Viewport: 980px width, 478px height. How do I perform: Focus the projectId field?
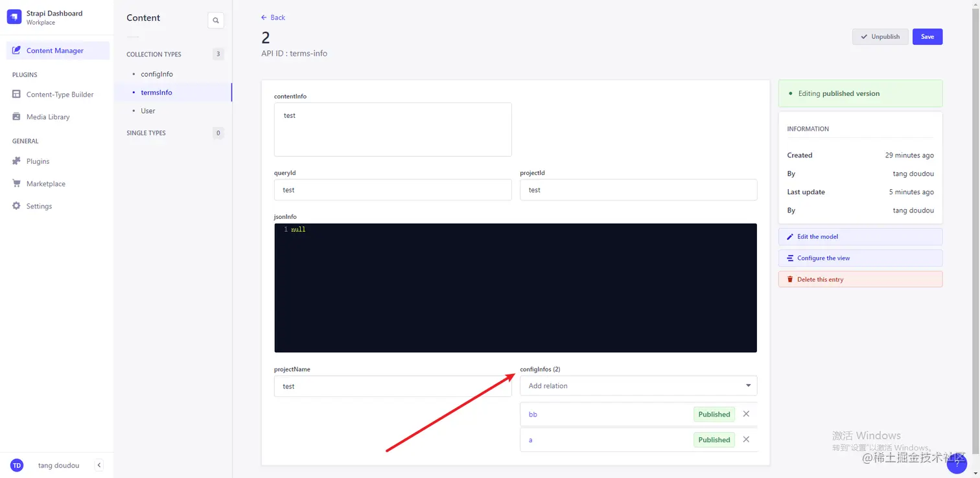pyautogui.click(x=638, y=190)
